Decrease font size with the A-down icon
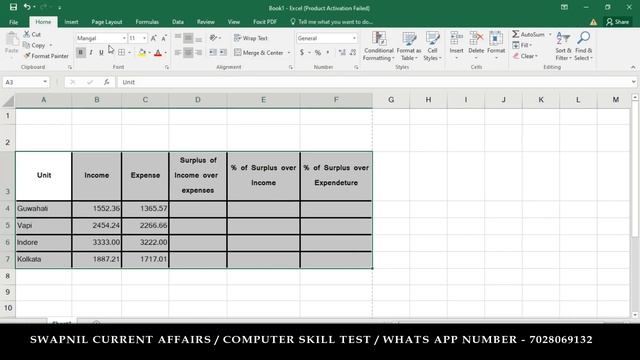 click(x=164, y=38)
